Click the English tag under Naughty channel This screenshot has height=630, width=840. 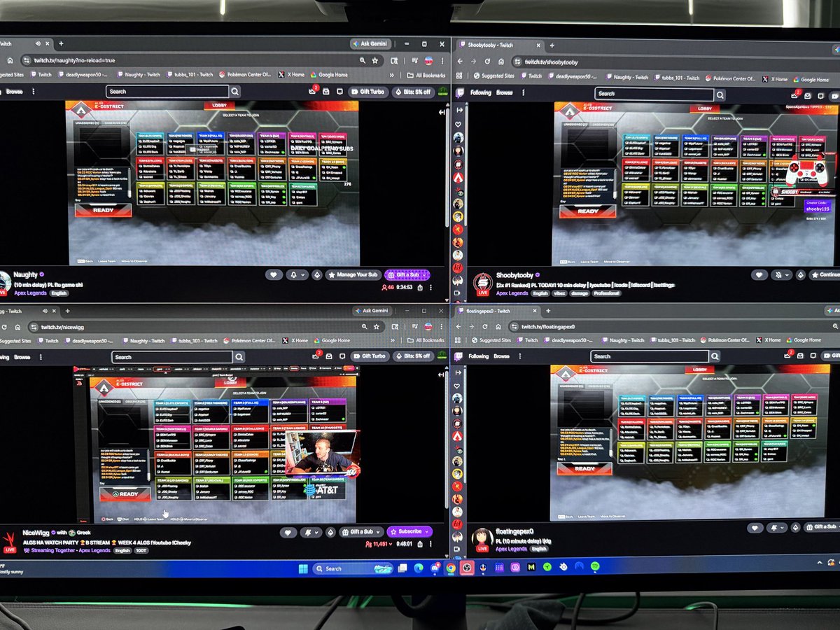[59, 293]
